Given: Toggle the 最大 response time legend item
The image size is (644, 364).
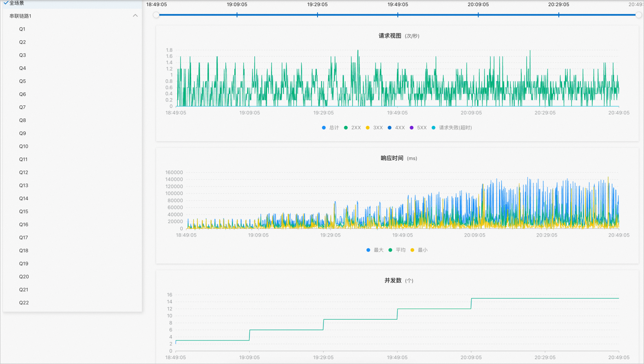Looking at the screenshot, I should (x=375, y=250).
